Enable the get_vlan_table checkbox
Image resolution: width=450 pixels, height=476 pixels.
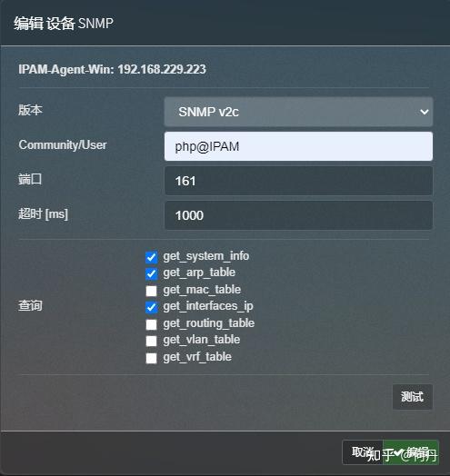pos(151,341)
